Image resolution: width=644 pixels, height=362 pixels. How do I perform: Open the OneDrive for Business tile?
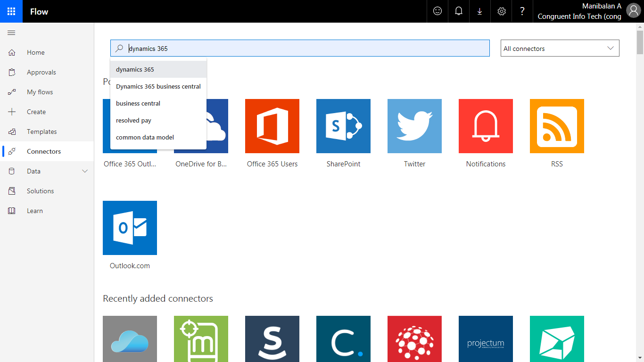tap(217, 126)
